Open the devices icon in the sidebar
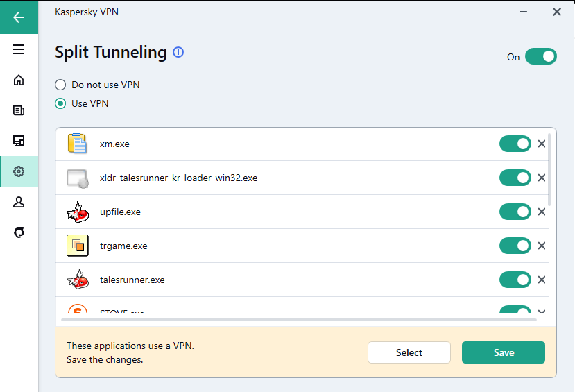 point(19,141)
